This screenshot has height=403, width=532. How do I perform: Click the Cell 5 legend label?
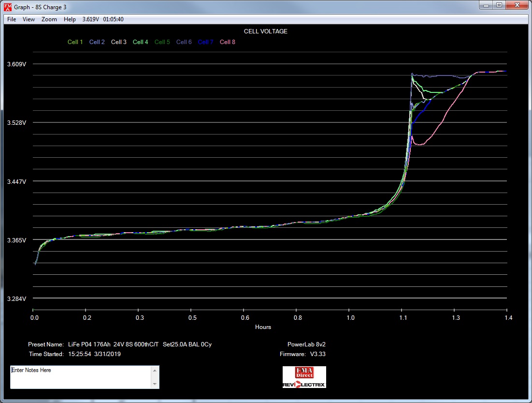click(x=162, y=42)
